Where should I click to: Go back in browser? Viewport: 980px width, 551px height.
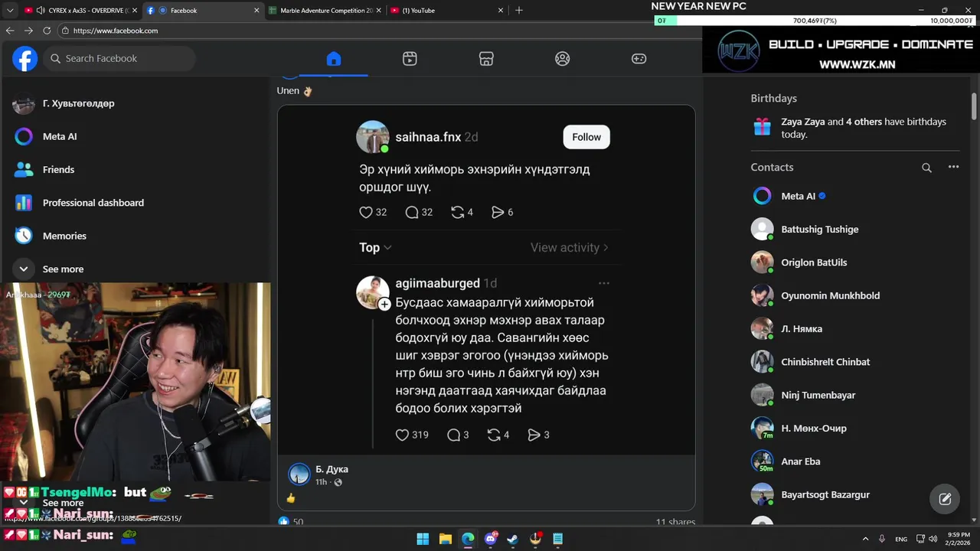(10, 31)
